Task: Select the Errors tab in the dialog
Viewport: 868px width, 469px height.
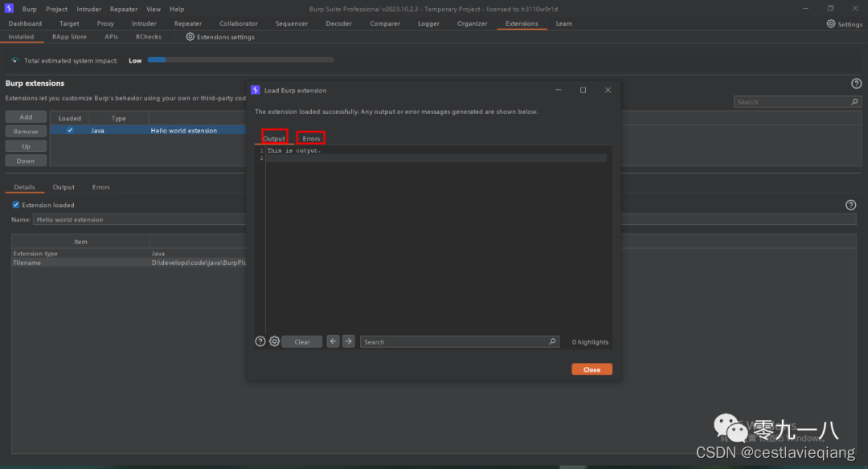Action: click(311, 138)
